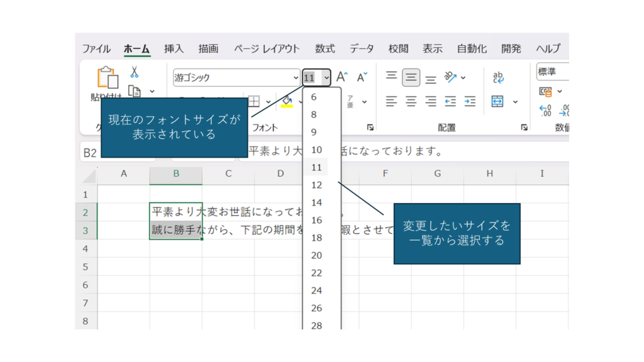Click the Merge and Center icon
This screenshot has width=644, height=362.
tap(497, 101)
